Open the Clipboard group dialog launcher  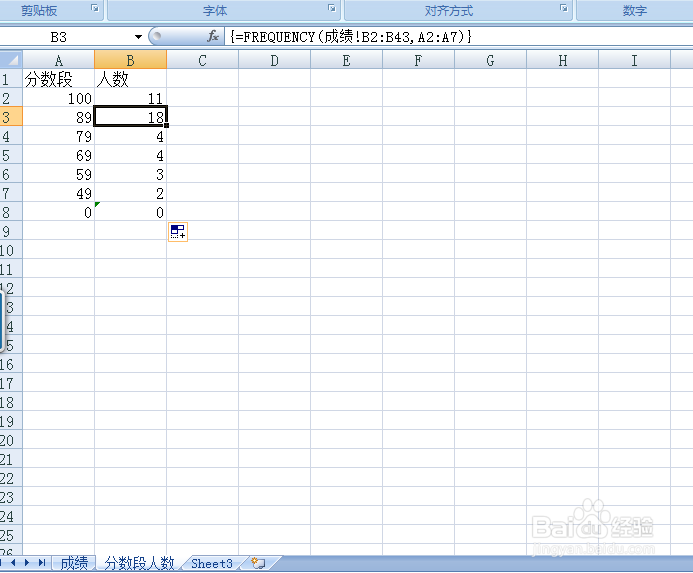95,8
